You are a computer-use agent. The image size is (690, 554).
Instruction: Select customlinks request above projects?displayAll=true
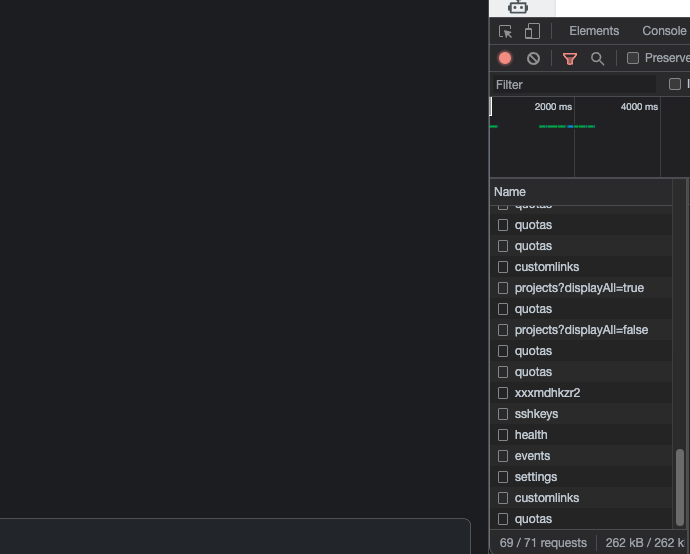(581, 267)
